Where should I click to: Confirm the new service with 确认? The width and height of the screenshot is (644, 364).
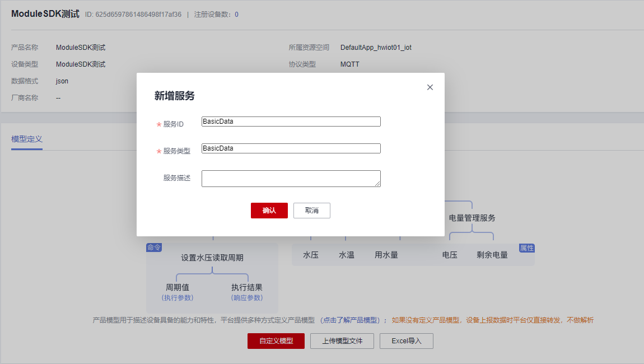(x=269, y=211)
